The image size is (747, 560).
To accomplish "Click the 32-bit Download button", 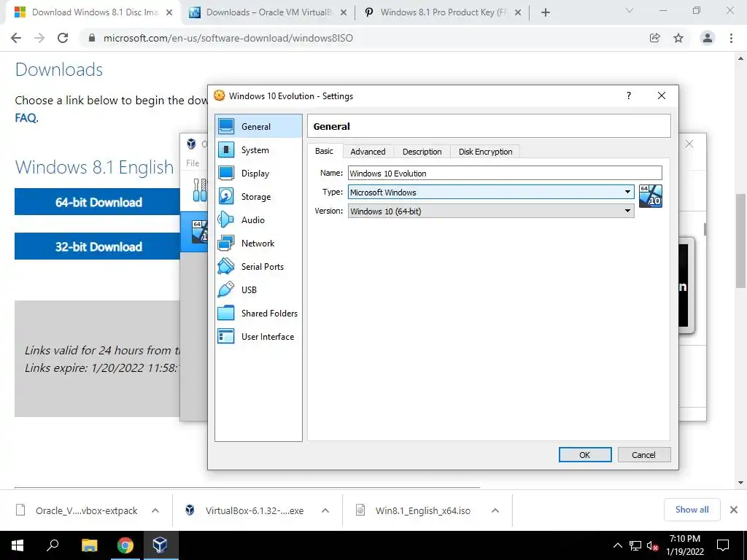I will pyautogui.click(x=98, y=246).
